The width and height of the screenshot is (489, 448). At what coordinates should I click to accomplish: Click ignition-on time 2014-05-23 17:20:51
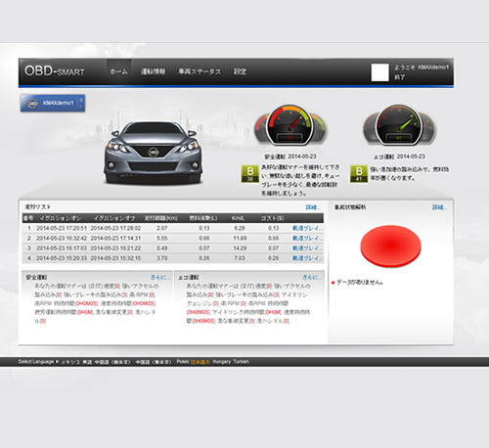62,228
